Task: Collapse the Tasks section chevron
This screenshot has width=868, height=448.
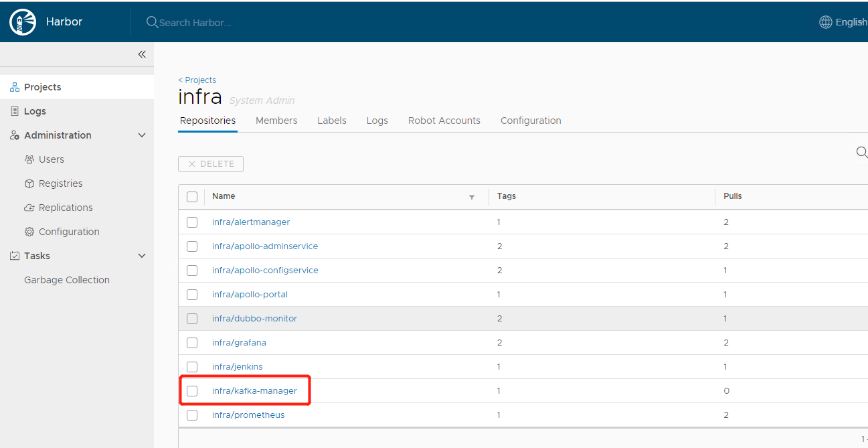Action: [x=142, y=256]
